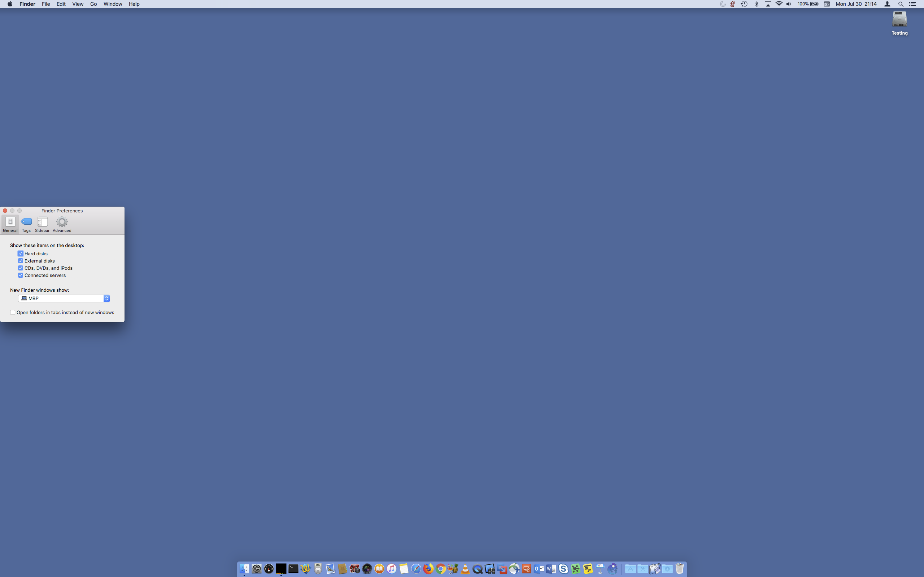
Task: Open the Tags preferences pane
Action: point(26,224)
